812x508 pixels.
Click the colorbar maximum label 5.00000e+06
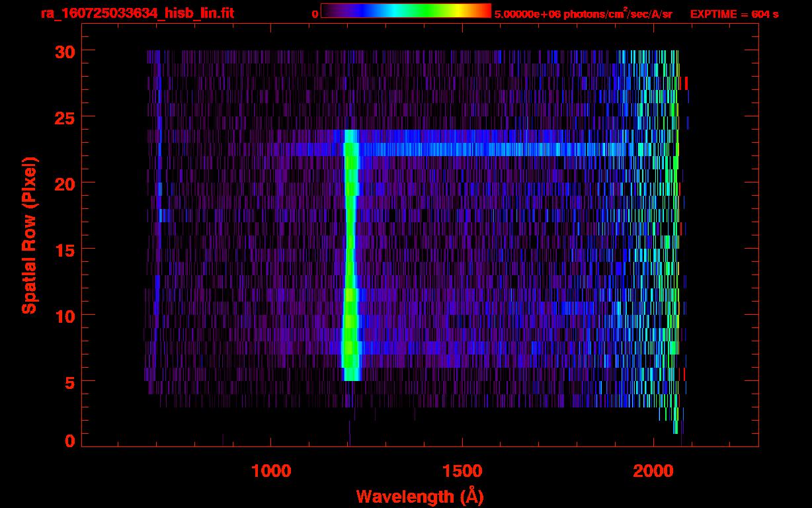526,14
